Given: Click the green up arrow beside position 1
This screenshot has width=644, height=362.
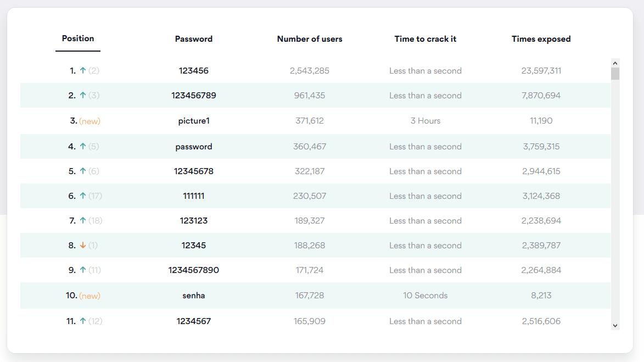Looking at the screenshot, I should point(83,71).
